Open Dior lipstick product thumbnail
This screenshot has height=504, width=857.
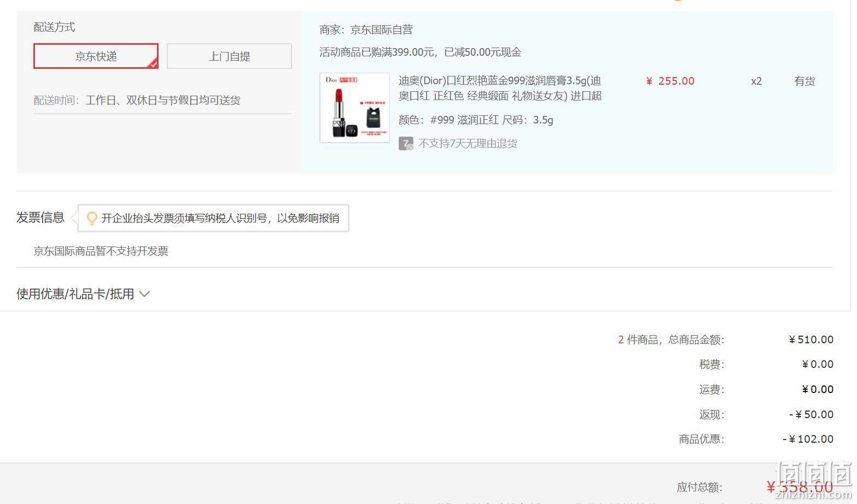[x=354, y=108]
